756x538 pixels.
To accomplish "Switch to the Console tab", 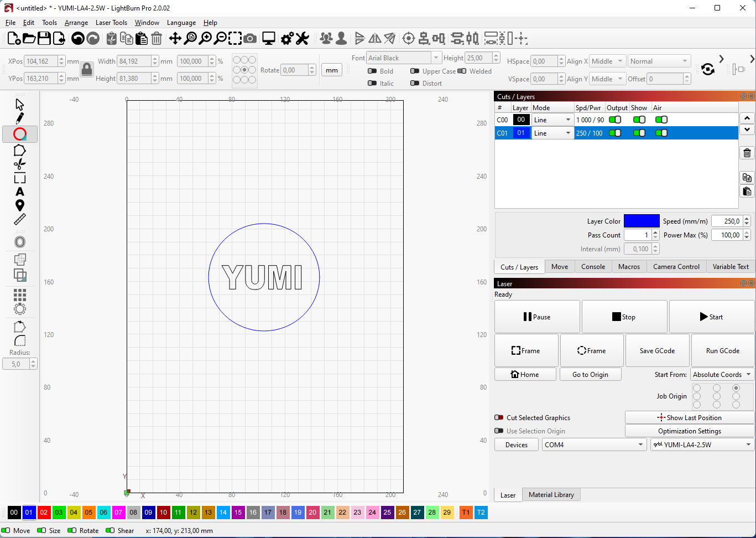I will click(593, 267).
